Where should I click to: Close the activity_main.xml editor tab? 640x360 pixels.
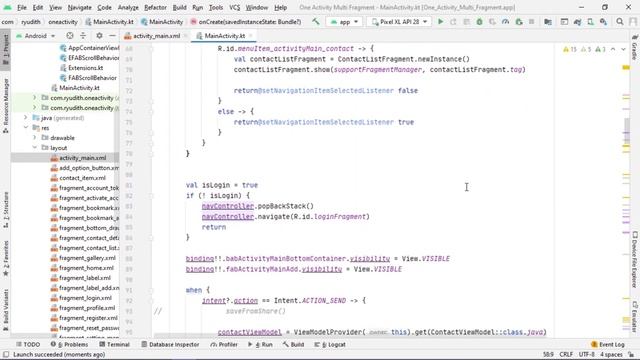[186, 36]
